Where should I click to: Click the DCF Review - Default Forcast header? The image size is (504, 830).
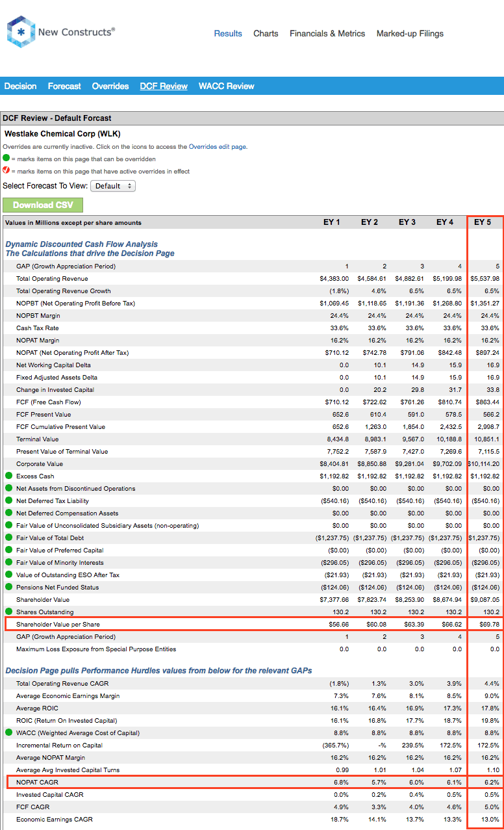(57, 118)
